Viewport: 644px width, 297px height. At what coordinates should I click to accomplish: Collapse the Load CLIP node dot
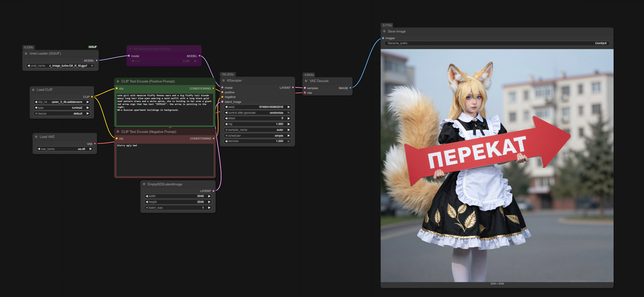click(33, 90)
